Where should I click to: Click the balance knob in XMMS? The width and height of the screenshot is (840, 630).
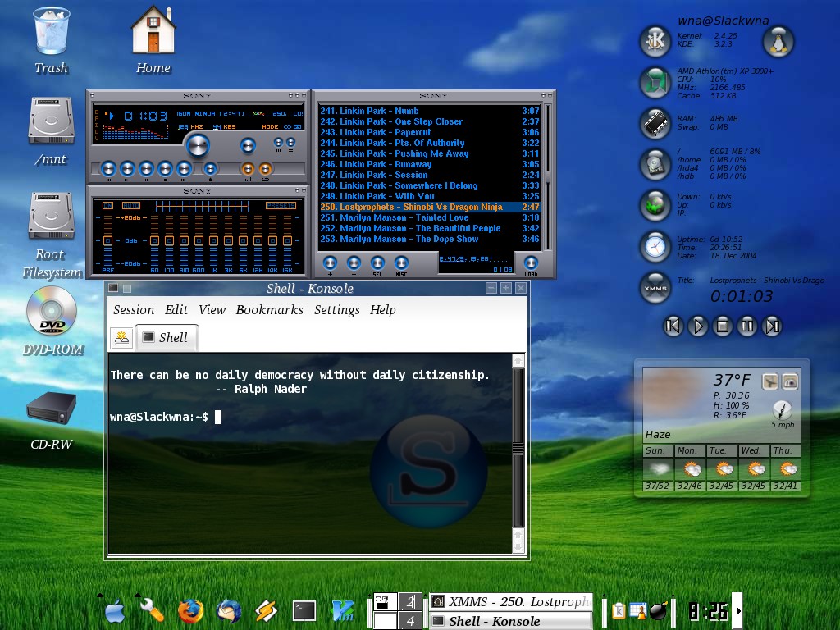[x=248, y=144]
